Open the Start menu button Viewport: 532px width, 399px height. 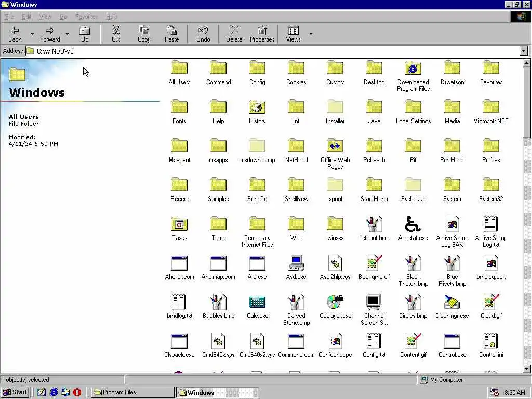point(15,392)
